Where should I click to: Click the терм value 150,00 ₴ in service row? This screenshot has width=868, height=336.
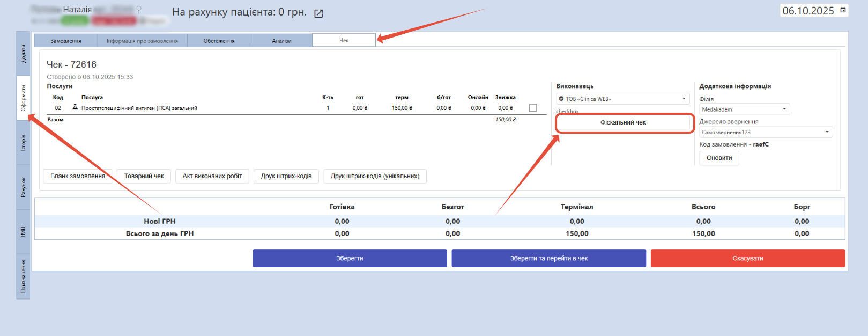coord(402,108)
